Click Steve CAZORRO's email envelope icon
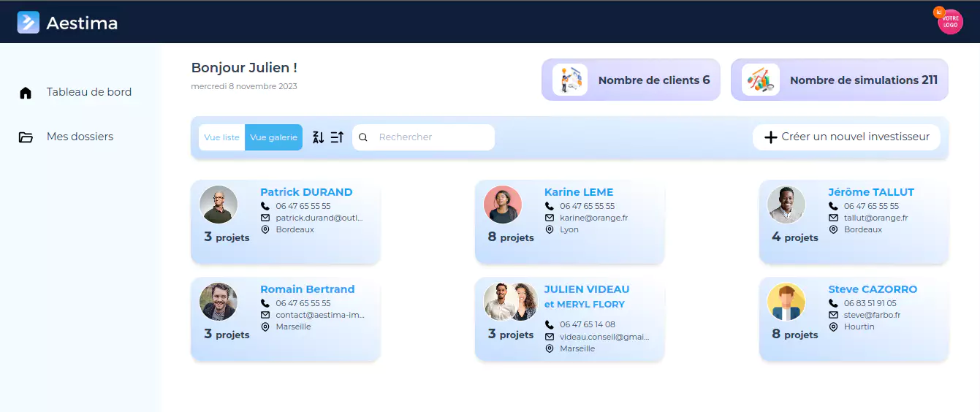Viewport: 980px width, 412px height. [833, 315]
